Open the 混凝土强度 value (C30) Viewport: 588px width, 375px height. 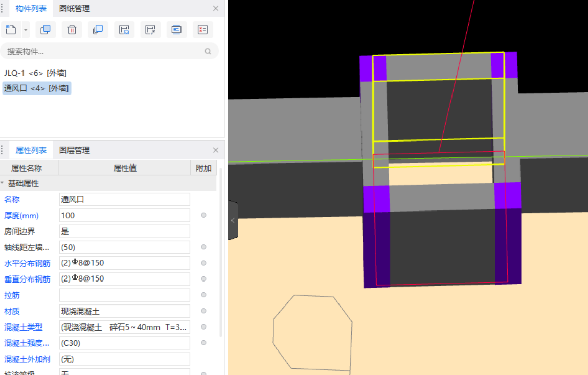[x=124, y=343]
